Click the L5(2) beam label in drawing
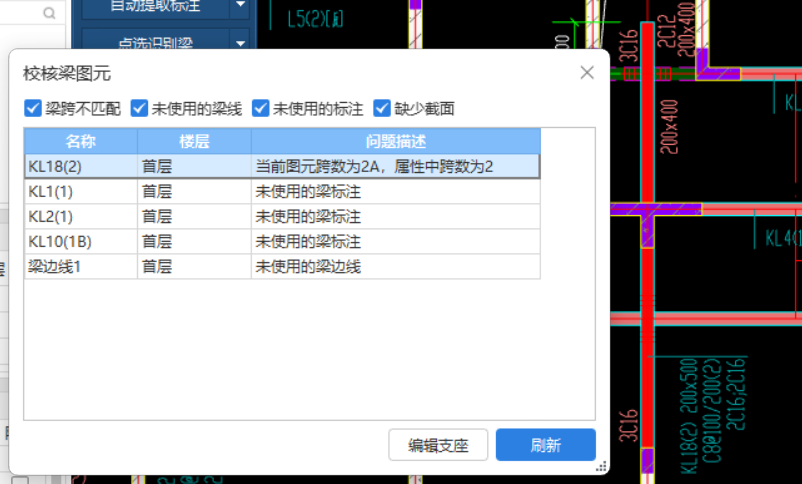802x484 pixels. coord(315,19)
